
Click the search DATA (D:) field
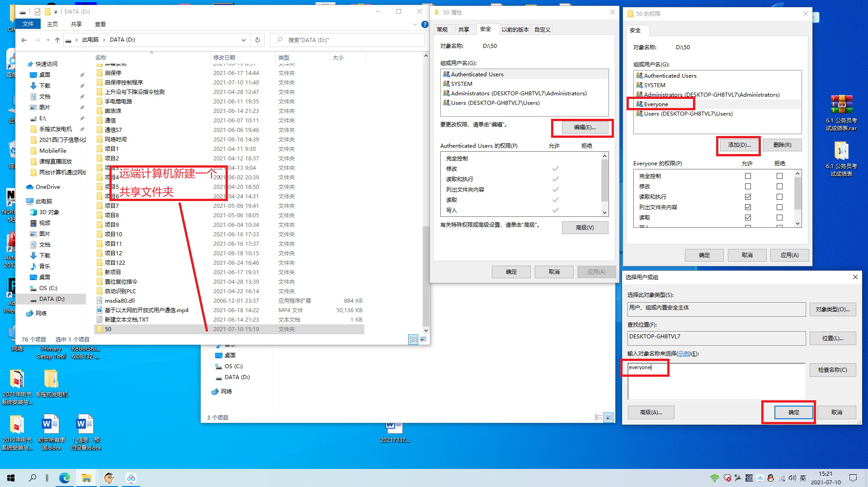tap(347, 40)
